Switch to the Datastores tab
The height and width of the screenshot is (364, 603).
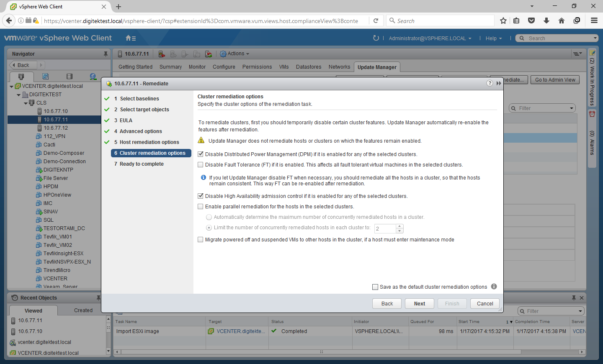tap(309, 67)
